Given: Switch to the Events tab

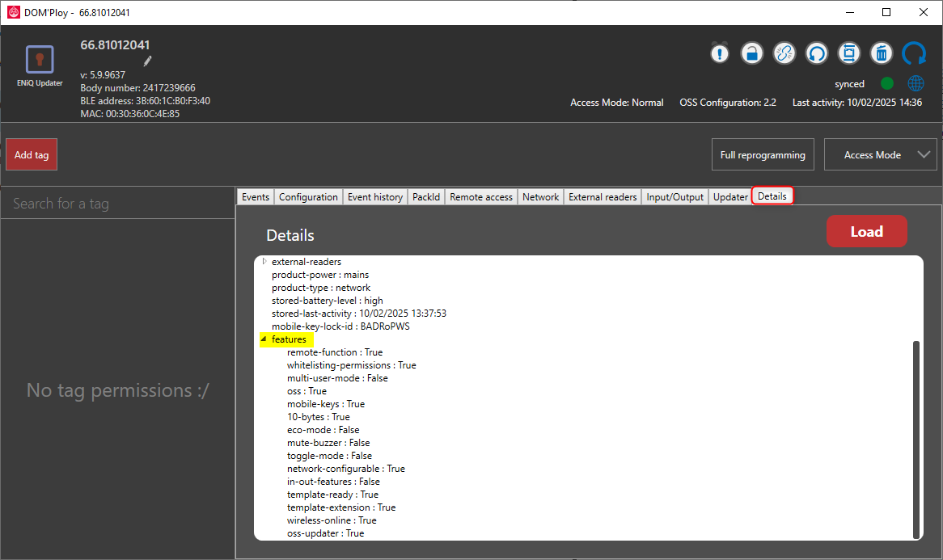Looking at the screenshot, I should pyautogui.click(x=256, y=197).
